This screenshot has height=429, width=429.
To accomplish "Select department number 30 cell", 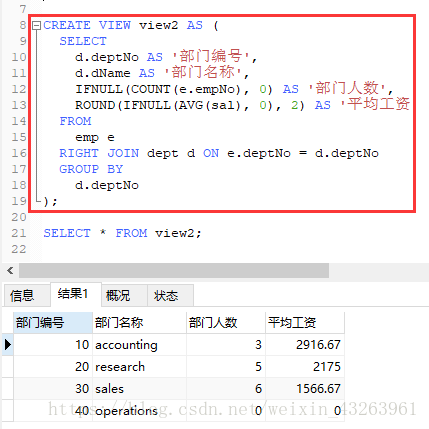I will (53, 389).
